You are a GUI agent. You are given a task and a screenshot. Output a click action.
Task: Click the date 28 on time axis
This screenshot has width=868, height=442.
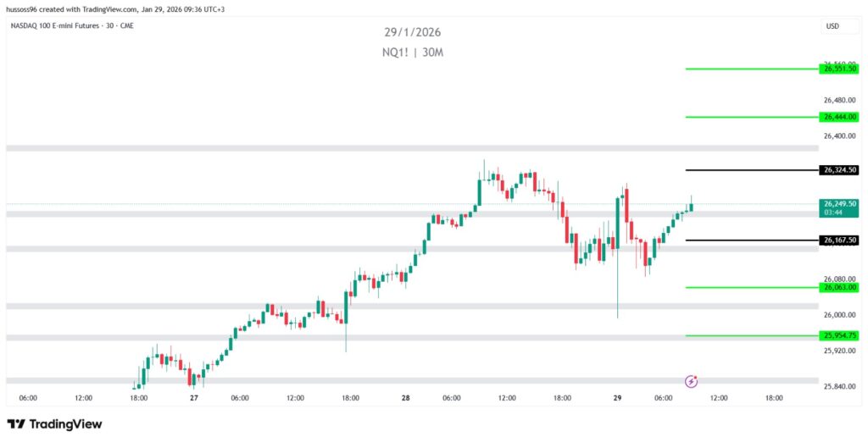click(x=406, y=397)
